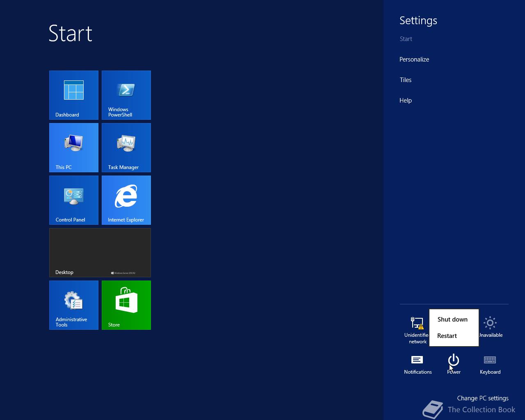This screenshot has width=525, height=420.
Task: Open the Desktop tile
Action: (x=100, y=253)
